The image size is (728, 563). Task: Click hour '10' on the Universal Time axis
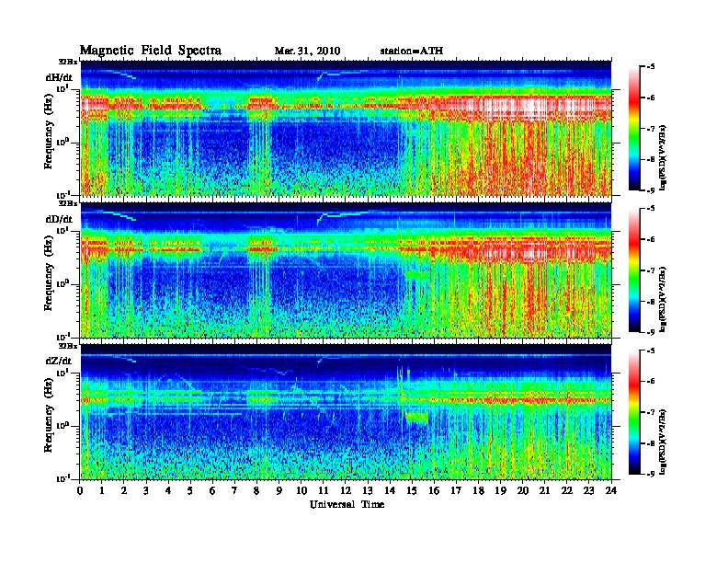[x=301, y=491]
